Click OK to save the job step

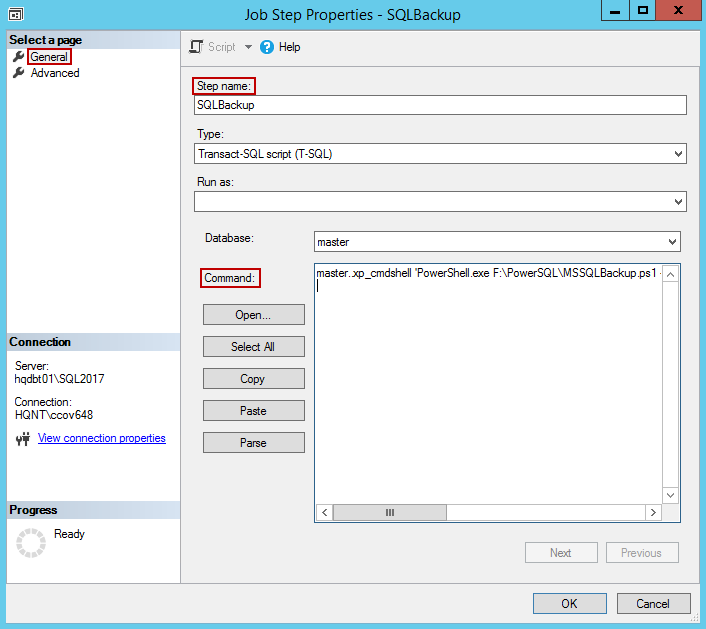pos(570,603)
